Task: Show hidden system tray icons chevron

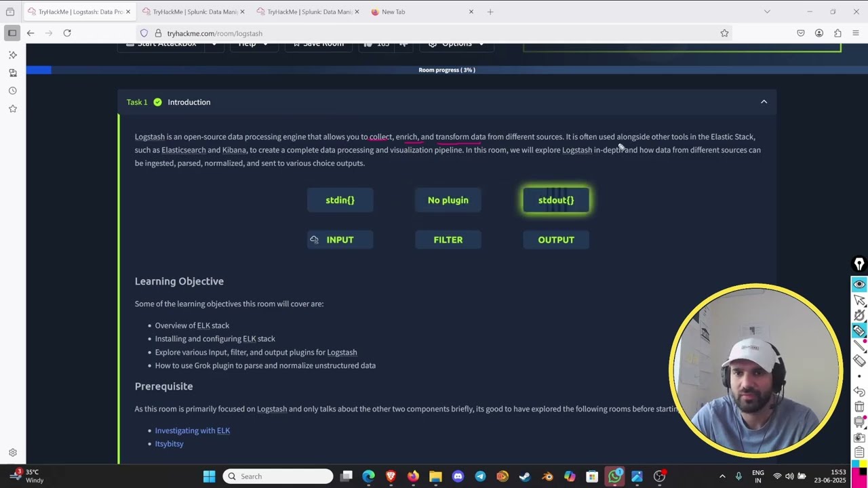Action: (722, 476)
